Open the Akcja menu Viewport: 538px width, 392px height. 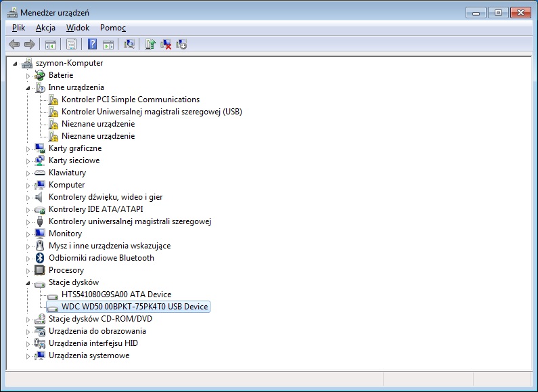coord(45,28)
